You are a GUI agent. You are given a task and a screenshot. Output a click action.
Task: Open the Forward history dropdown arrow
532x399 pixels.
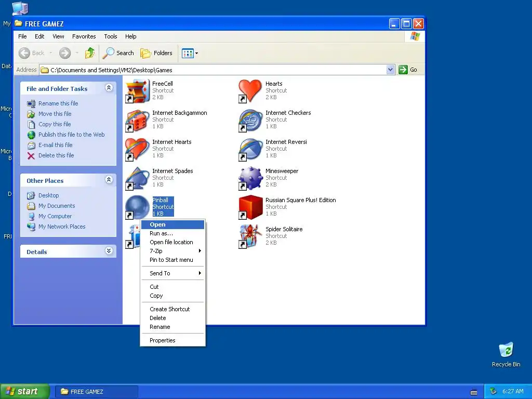(77, 53)
